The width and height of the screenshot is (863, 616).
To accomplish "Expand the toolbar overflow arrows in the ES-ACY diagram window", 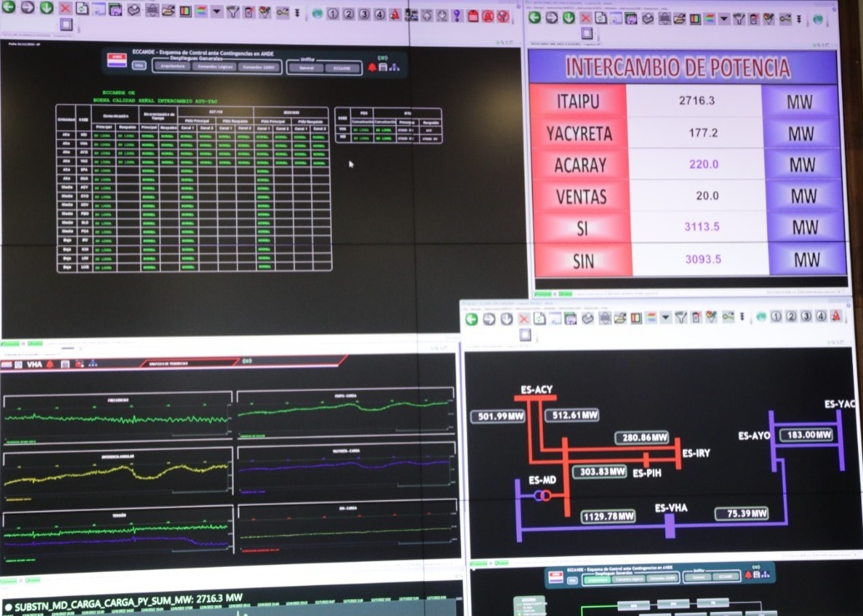I will [x=742, y=317].
